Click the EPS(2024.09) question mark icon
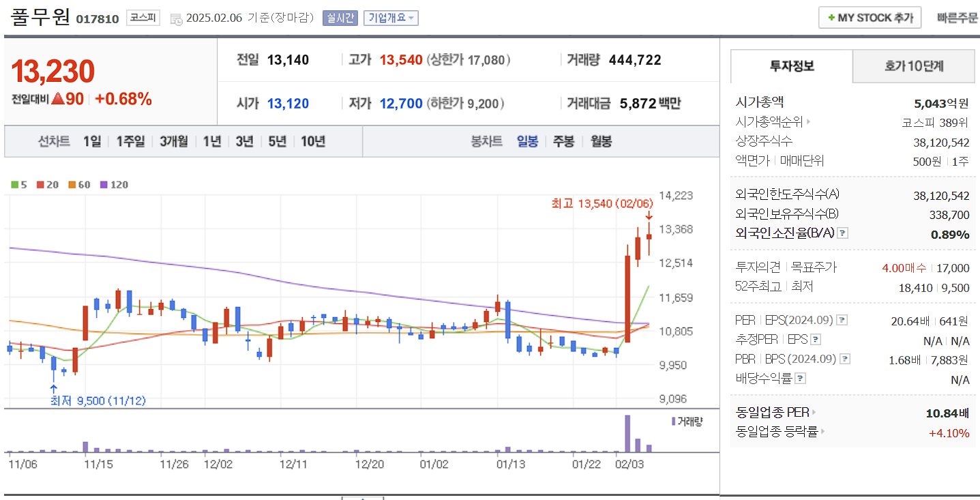 (x=842, y=321)
